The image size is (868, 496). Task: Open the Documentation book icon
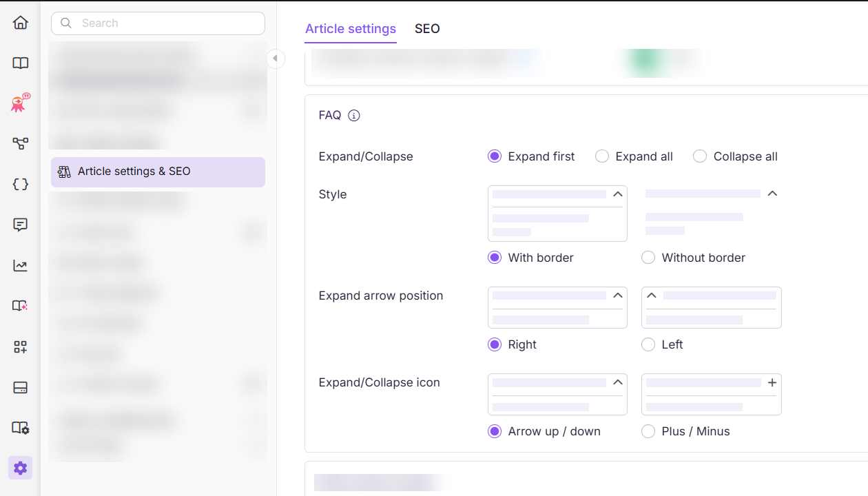(21, 63)
